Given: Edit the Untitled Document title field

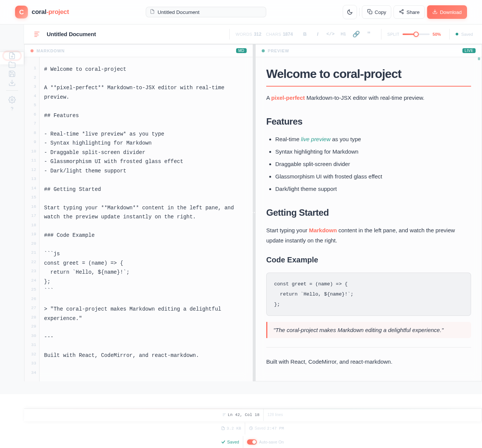Looking at the screenshot, I should click(x=206, y=12).
